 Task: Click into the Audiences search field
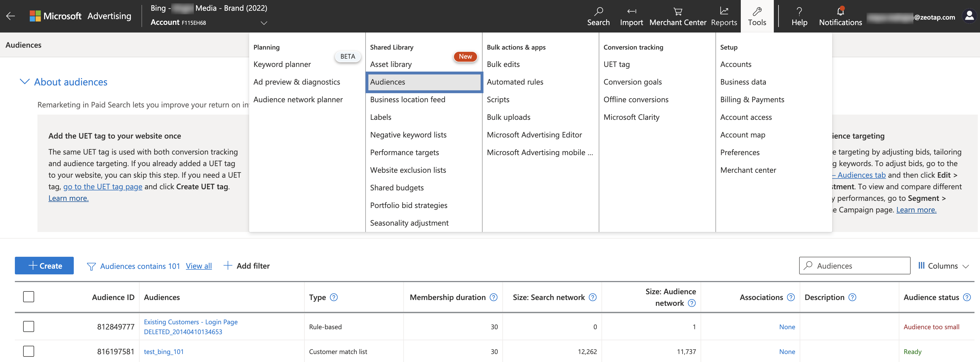860,266
